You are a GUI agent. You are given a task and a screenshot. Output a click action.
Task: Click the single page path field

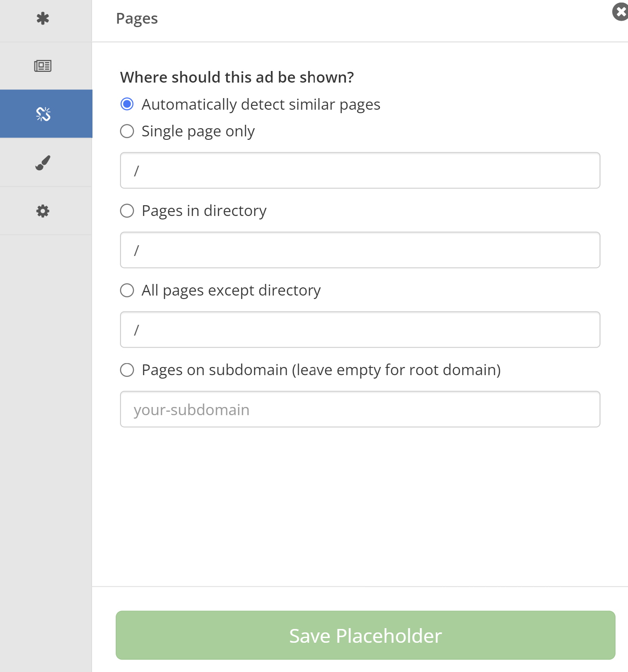pyautogui.click(x=360, y=170)
